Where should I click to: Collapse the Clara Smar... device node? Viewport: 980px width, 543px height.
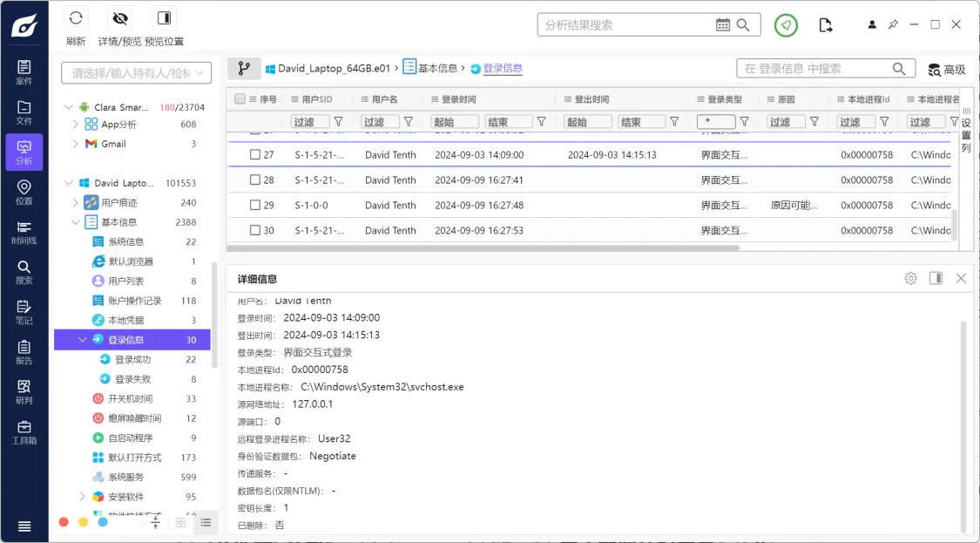[x=69, y=107]
